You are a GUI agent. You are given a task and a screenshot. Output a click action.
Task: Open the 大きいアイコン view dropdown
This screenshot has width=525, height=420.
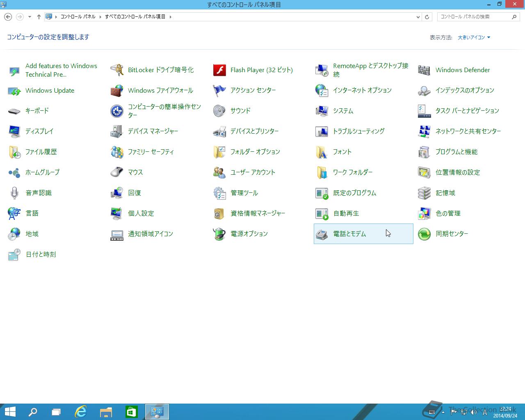[474, 37]
